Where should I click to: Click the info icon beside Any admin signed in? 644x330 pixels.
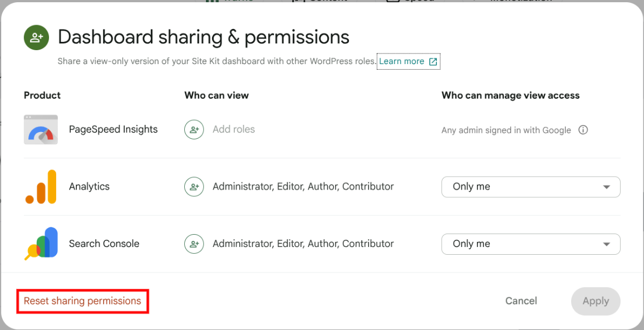coord(583,130)
